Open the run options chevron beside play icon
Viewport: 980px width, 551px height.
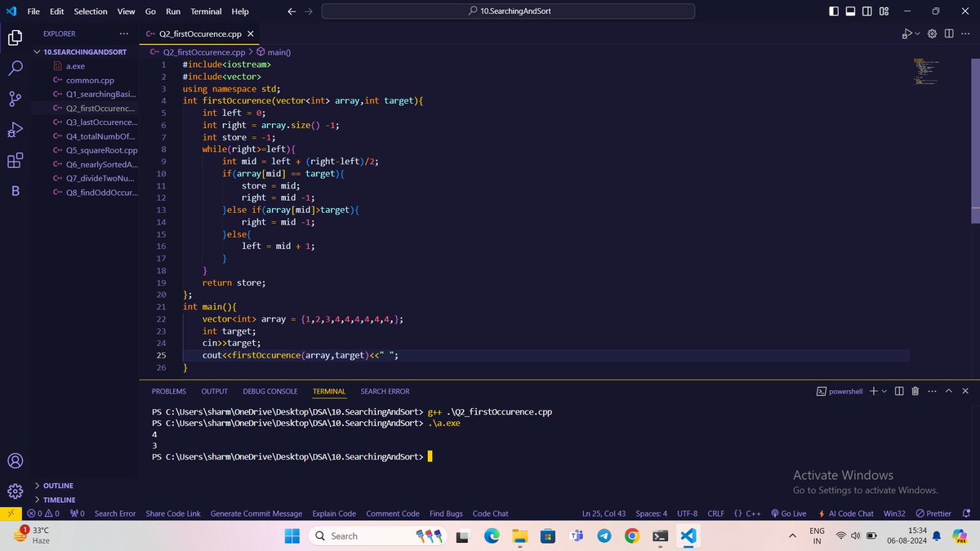point(917,33)
